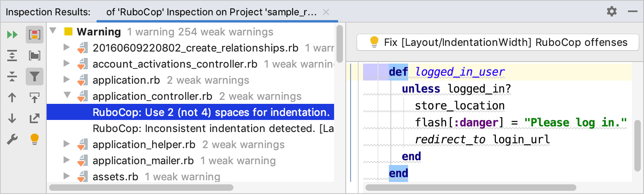This screenshot has width=644, height=194.
Task: Go to next problem with down arrow
Action: (12, 118)
